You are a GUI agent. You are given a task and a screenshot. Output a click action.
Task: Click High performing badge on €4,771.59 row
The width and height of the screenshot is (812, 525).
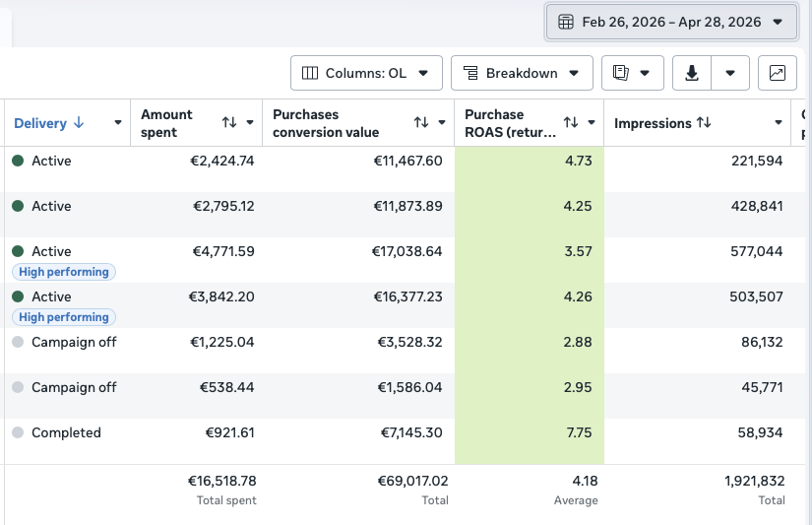(64, 272)
